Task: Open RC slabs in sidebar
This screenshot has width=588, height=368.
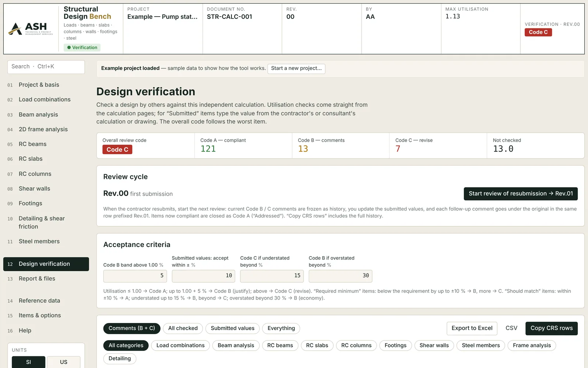Action: (46, 159)
